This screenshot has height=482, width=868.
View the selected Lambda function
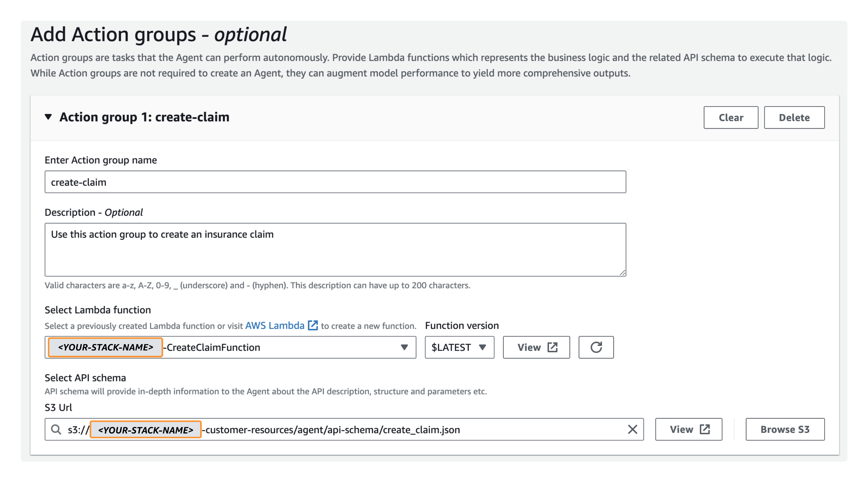pos(536,347)
